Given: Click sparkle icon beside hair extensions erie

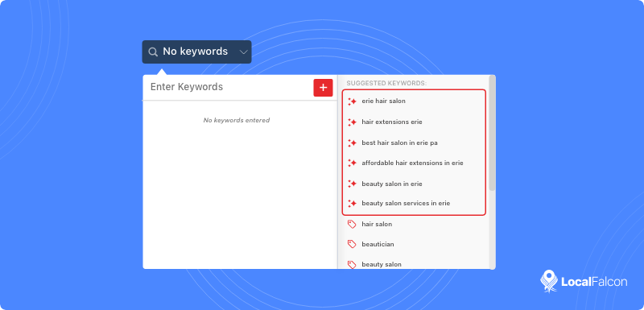Looking at the screenshot, I should pyautogui.click(x=352, y=122).
